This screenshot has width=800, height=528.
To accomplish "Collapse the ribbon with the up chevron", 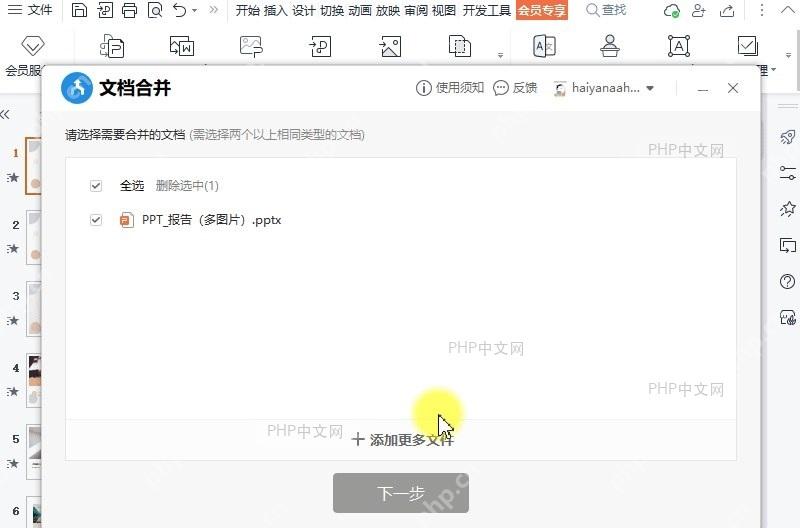I will click(788, 10).
